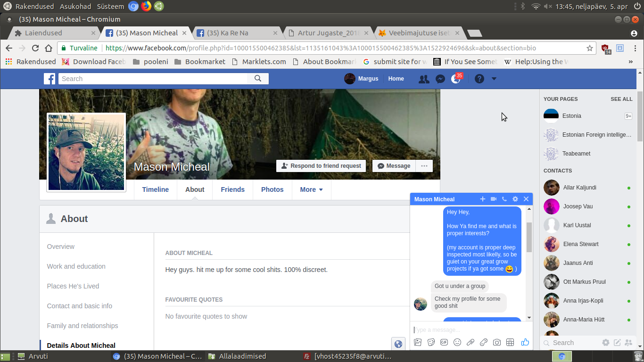644x362 pixels.
Task: Create new group from chat sidebar
Action: tap(628, 343)
